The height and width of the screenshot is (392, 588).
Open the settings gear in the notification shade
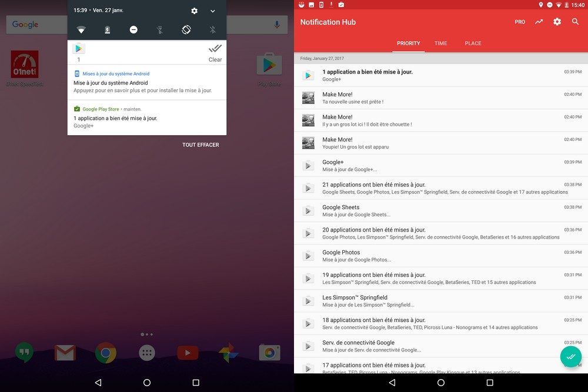195,11
